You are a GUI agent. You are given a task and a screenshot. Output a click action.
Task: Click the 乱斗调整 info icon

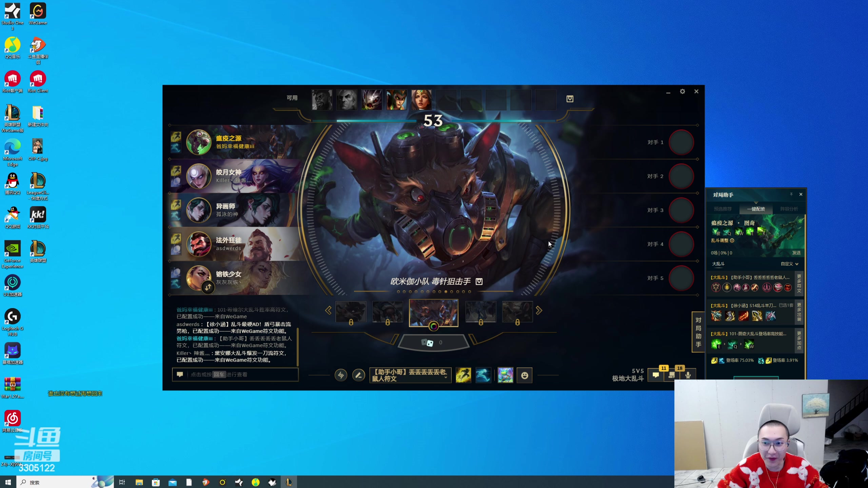tap(732, 241)
